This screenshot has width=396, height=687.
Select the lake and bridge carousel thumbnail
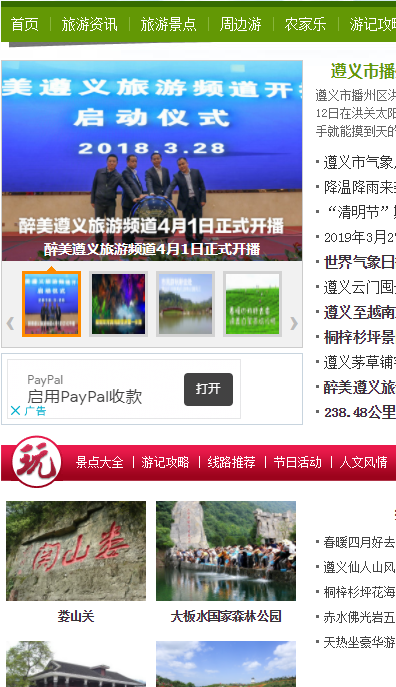click(x=185, y=304)
